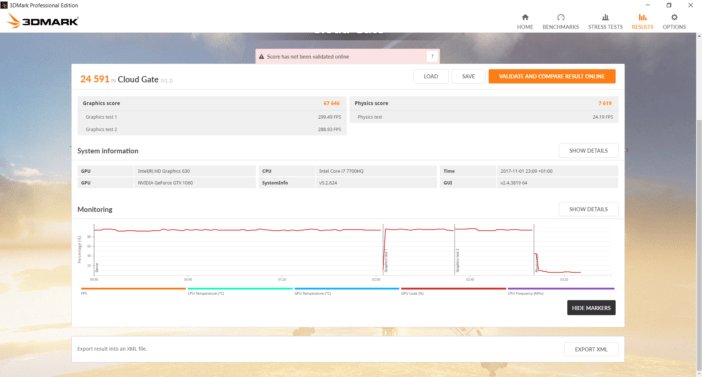Toggle CPU Frequency purple legend line
This screenshot has height=377, width=702.
pyautogui.click(x=561, y=289)
